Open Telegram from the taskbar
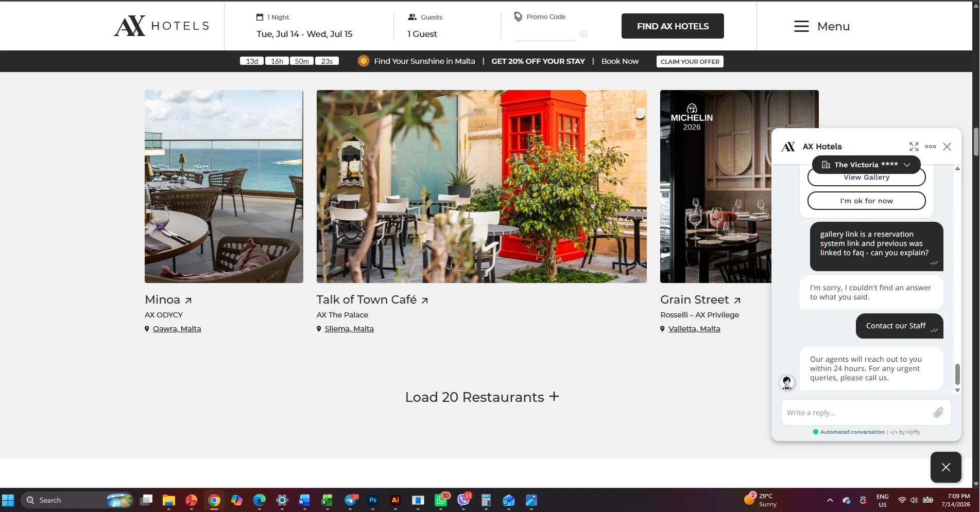This screenshot has height=512, width=980. click(x=351, y=500)
